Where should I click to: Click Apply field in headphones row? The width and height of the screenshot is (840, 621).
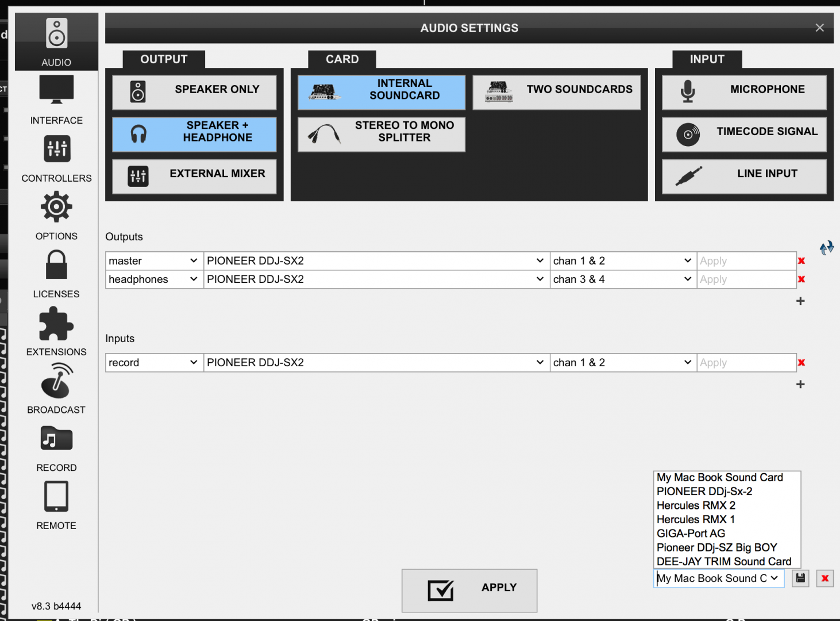(x=746, y=279)
